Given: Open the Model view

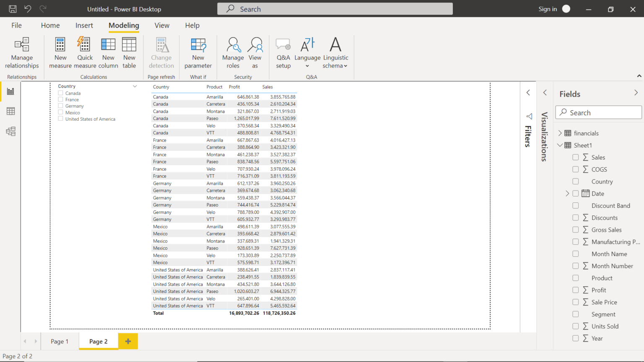Looking at the screenshot, I should pos(10,131).
